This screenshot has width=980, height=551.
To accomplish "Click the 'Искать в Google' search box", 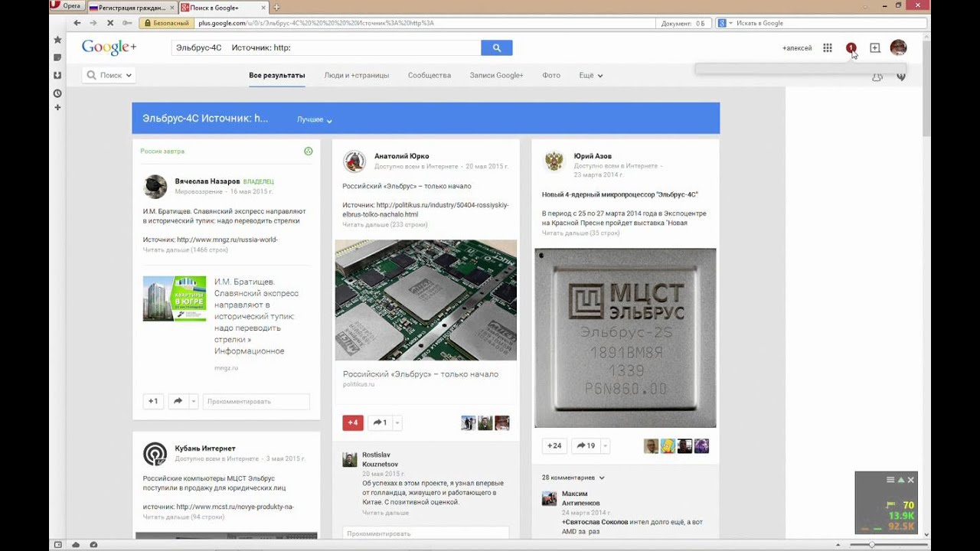I will coord(831,23).
